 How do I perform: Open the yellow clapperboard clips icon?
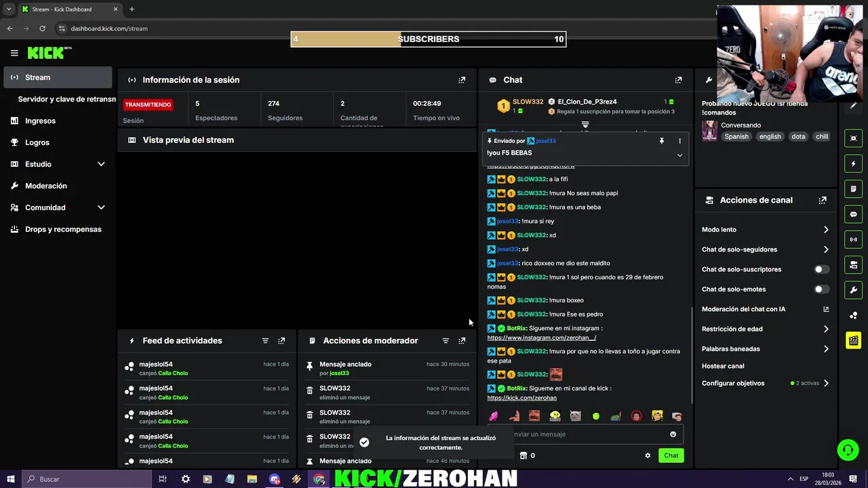(854, 340)
